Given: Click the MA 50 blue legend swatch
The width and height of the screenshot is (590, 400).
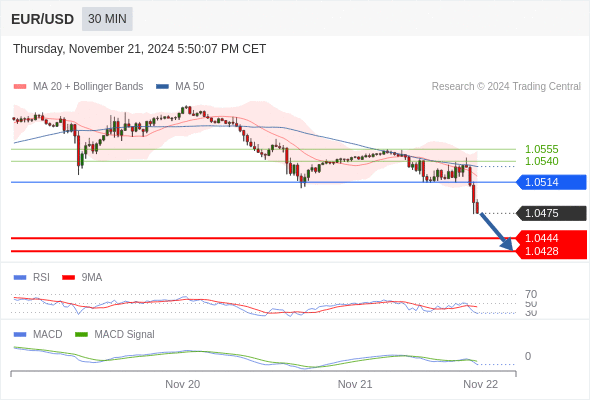Looking at the screenshot, I should pos(162,87).
